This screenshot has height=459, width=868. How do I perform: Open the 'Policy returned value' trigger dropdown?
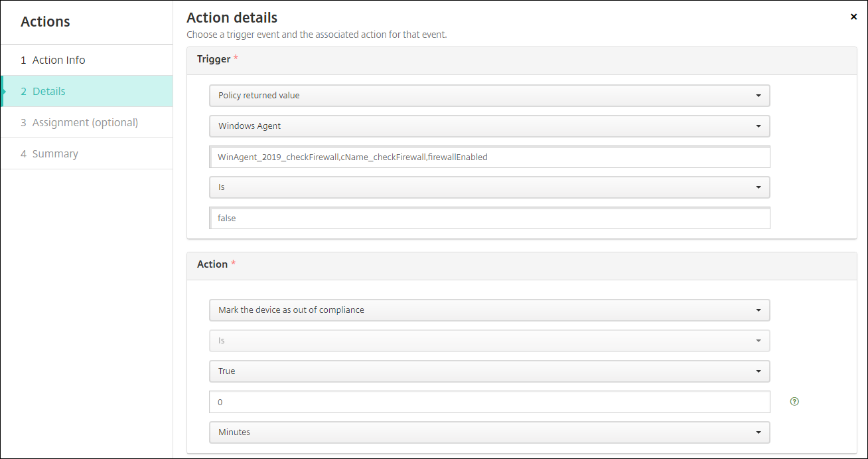tap(489, 96)
